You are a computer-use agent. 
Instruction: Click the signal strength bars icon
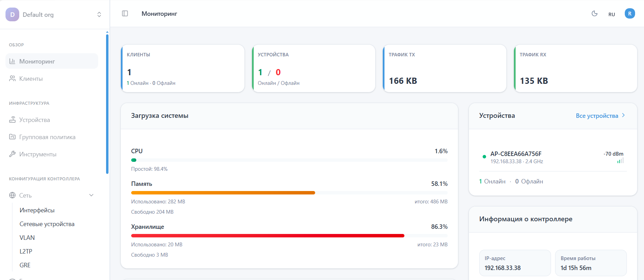[620, 161]
